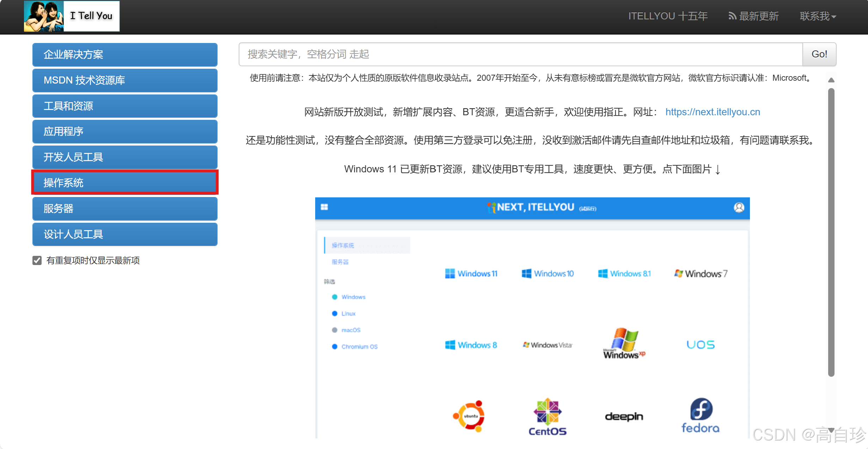Expand the MSDN 技术资源库 category
Screen dimensions: 868x449
click(125, 80)
